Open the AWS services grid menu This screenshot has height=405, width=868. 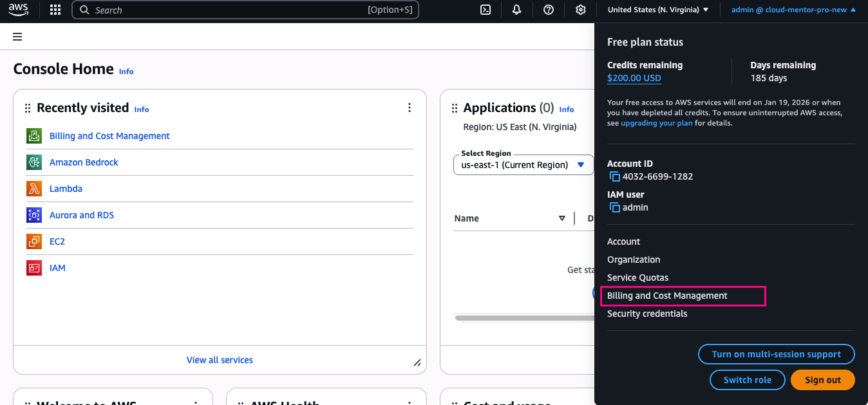(x=55, y=10)
